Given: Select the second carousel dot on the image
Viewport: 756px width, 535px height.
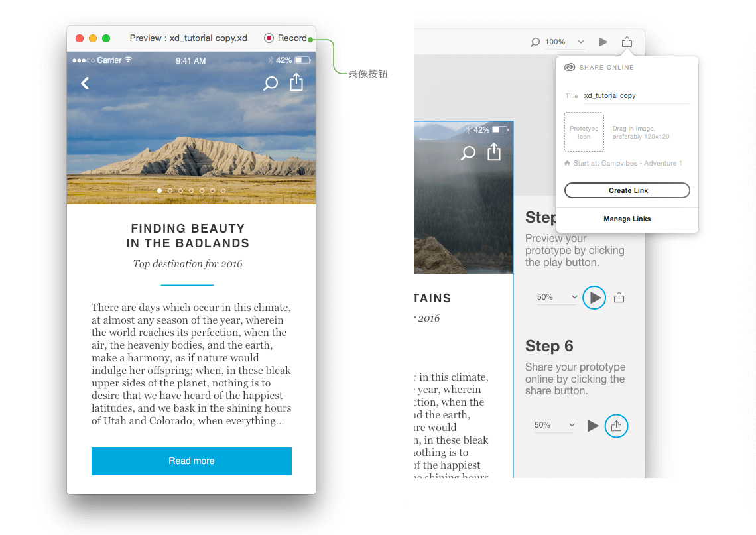Looking at the screenshot, I should [x=170, y=190].
